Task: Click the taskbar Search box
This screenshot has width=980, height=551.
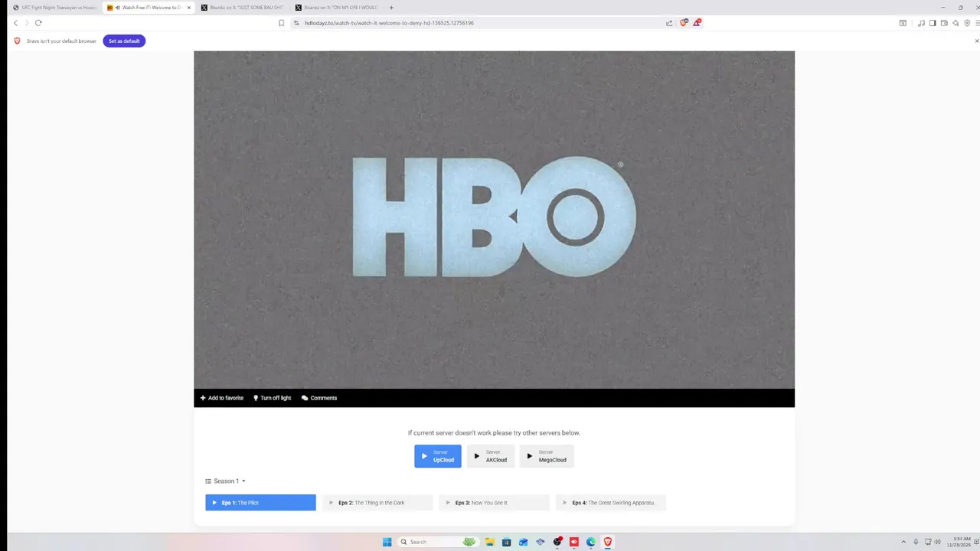Action: 438,542
